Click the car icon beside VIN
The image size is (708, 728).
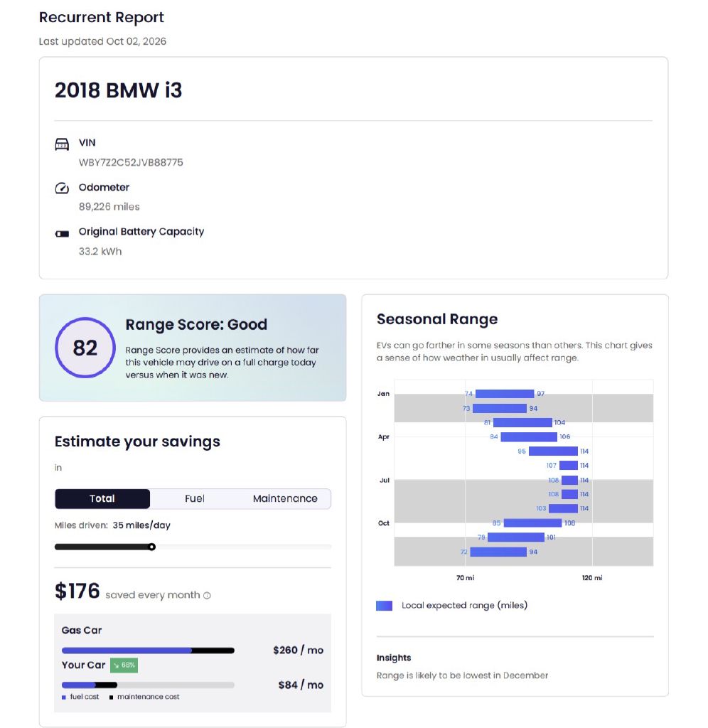point(62,144)
